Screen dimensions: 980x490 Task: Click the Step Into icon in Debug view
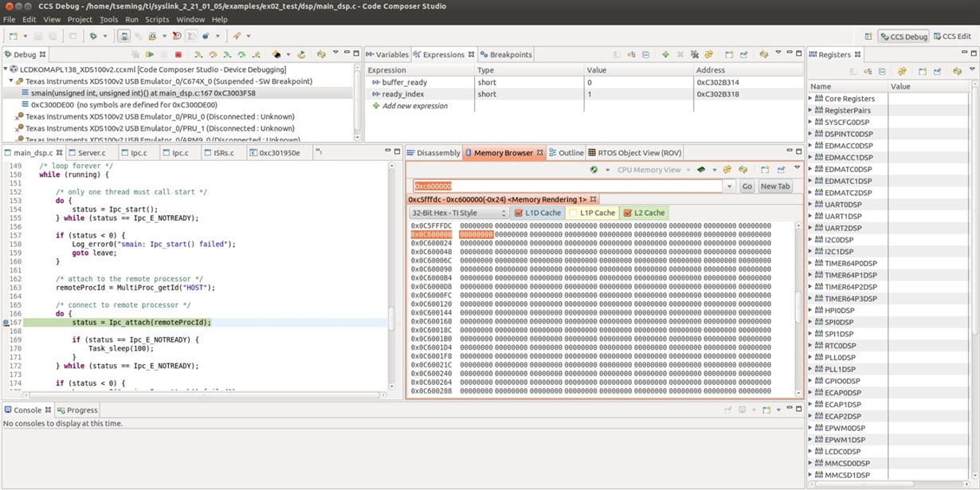[x=198, y=55]
